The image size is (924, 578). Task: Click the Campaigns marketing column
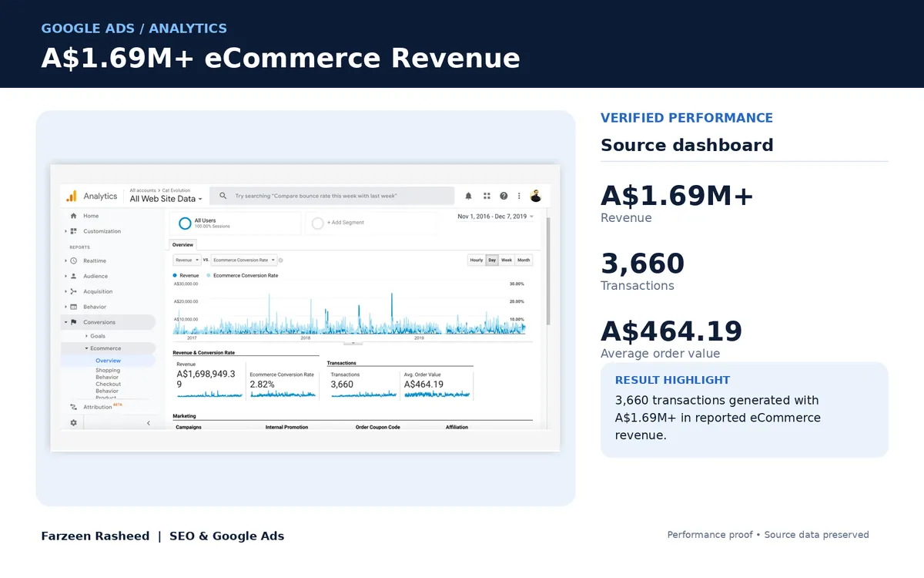click(189, 427)
